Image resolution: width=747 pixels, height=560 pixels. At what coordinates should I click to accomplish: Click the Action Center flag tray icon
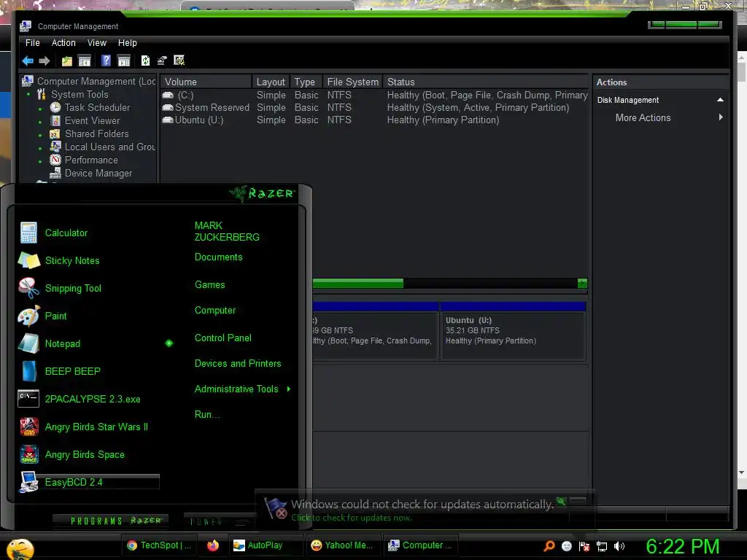coord(584,546)
